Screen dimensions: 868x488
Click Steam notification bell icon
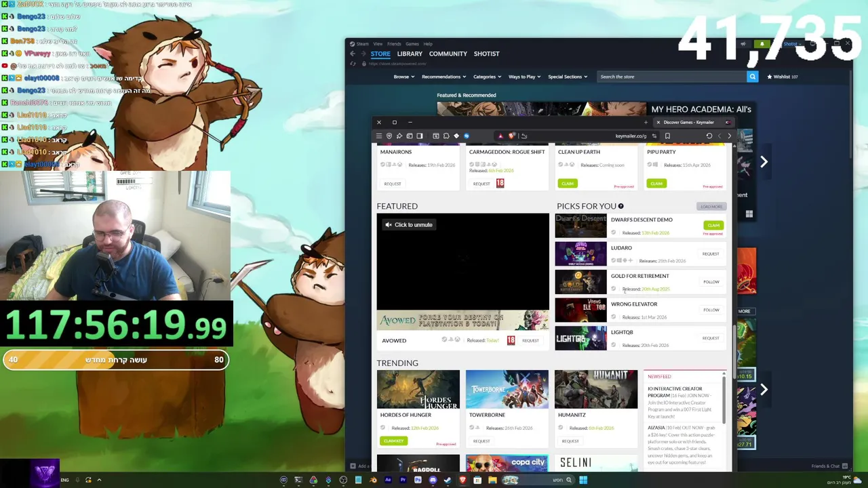click(762, 44)
